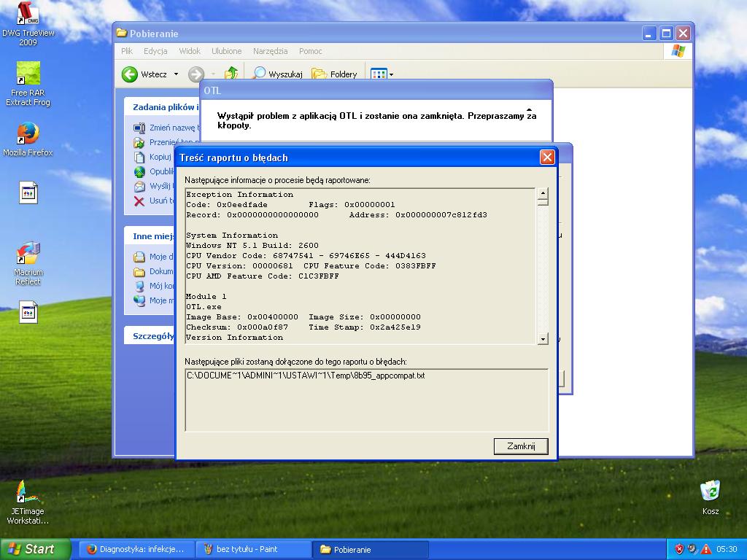This screenshot has height=560, width=747.
Task: Open the Ulubione menu
Action: (x=226, y=51)
